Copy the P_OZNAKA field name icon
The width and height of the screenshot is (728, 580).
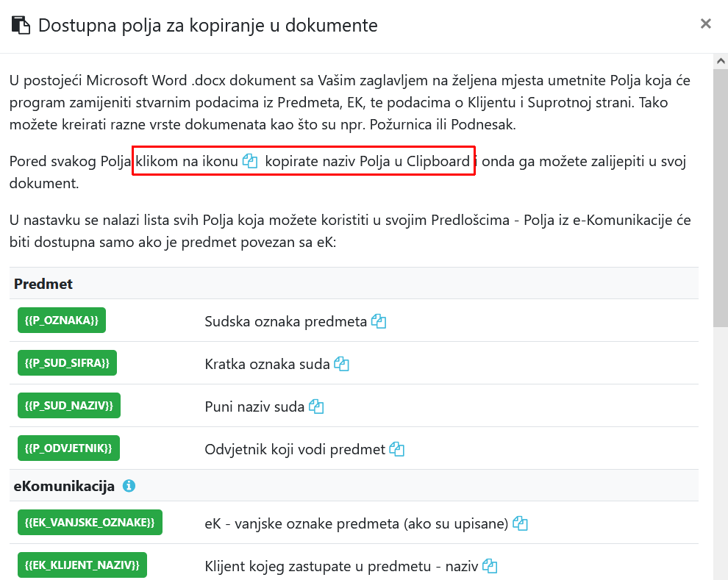point(379,321)
